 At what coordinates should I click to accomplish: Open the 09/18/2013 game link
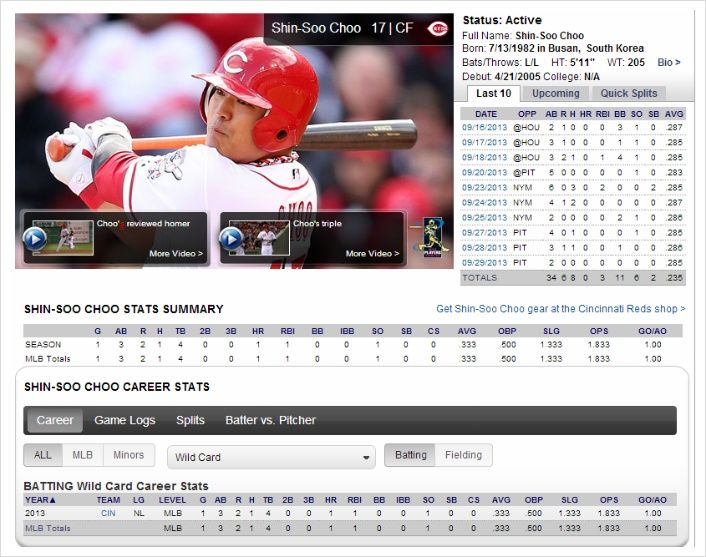[x=484, y=158]
